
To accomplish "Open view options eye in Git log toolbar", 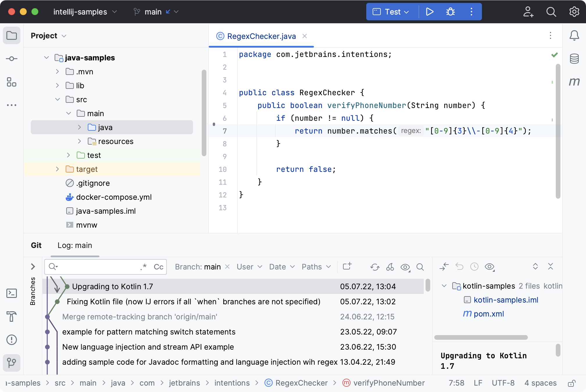I will pos(405,267).
